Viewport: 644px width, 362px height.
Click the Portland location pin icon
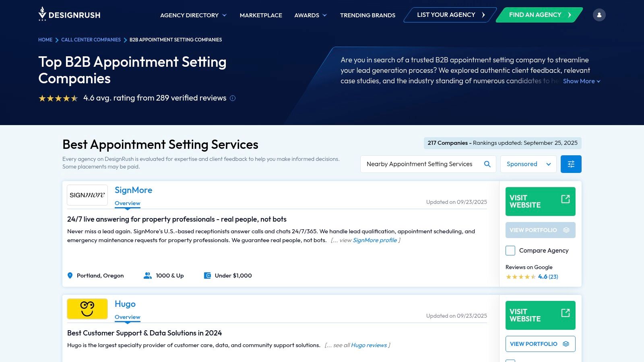point(70,276)
